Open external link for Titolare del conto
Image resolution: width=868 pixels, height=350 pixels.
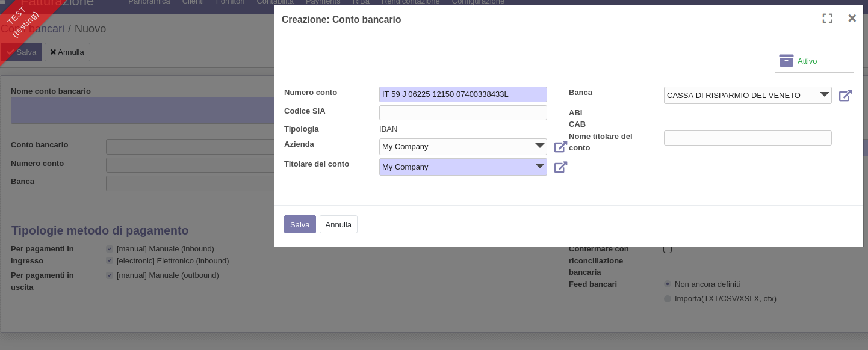click(560, 167)
